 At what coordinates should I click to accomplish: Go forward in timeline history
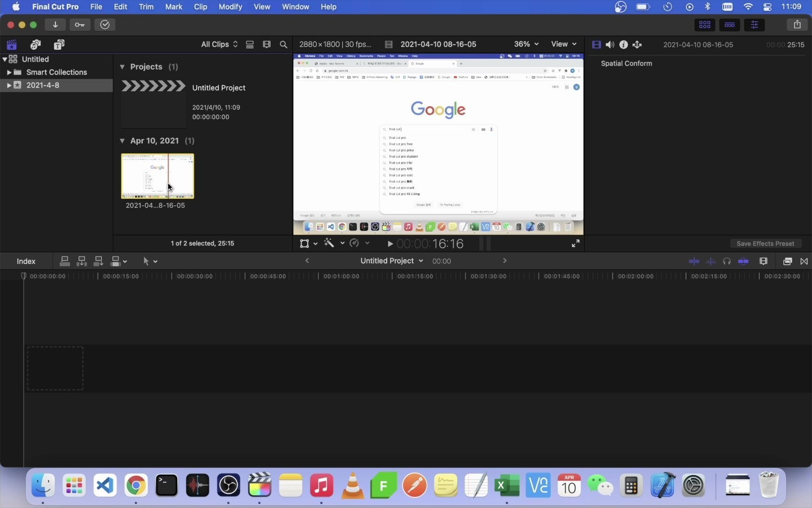pyautogui.click(x=505, y=261)
